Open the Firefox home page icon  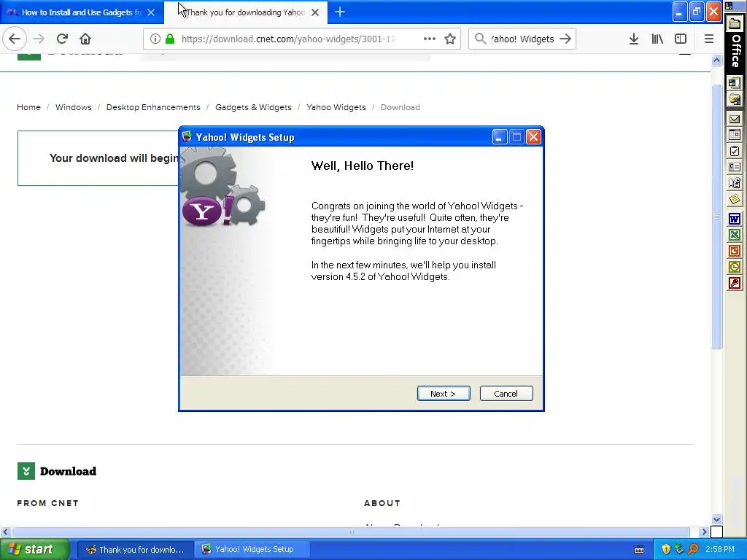[85, 39]
